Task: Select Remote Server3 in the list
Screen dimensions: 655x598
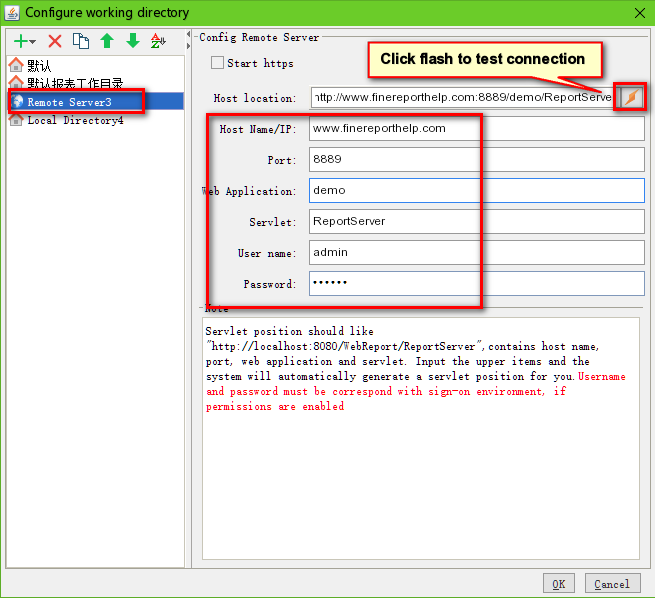Action: (95, 101)
